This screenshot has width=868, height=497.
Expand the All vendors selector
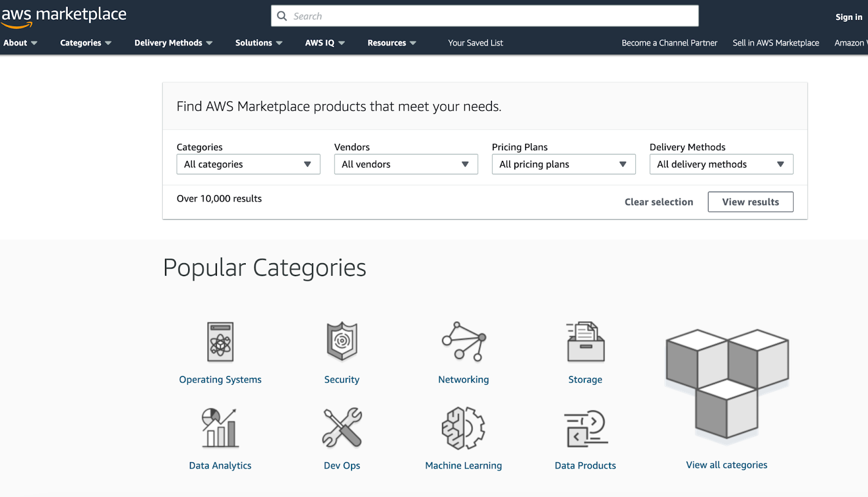tap(405, 164)
